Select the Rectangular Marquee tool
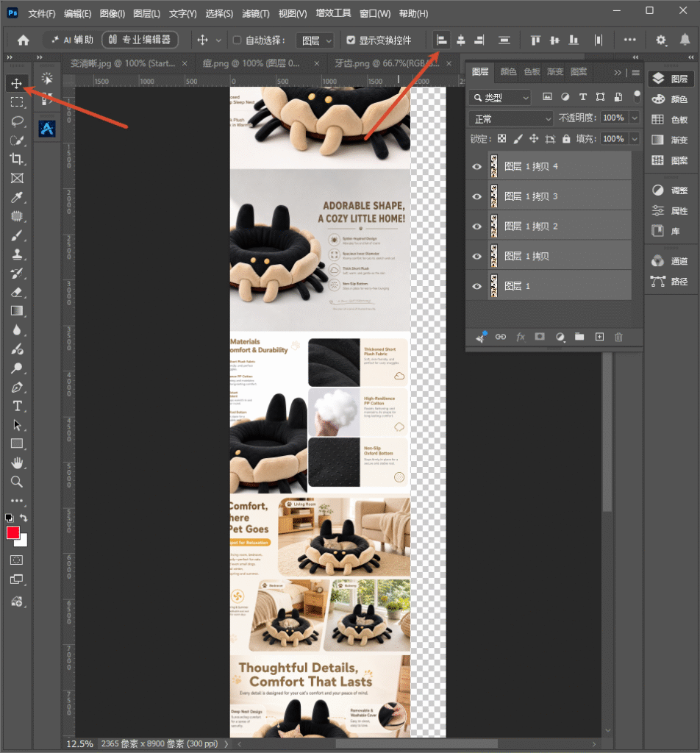Screen dimensions: 700x753 [17, 102]
